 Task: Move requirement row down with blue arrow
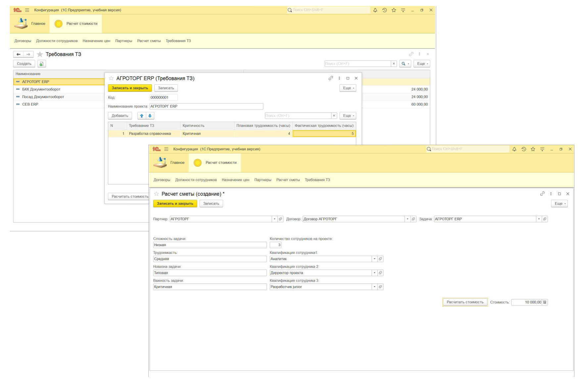click(150, 116)
